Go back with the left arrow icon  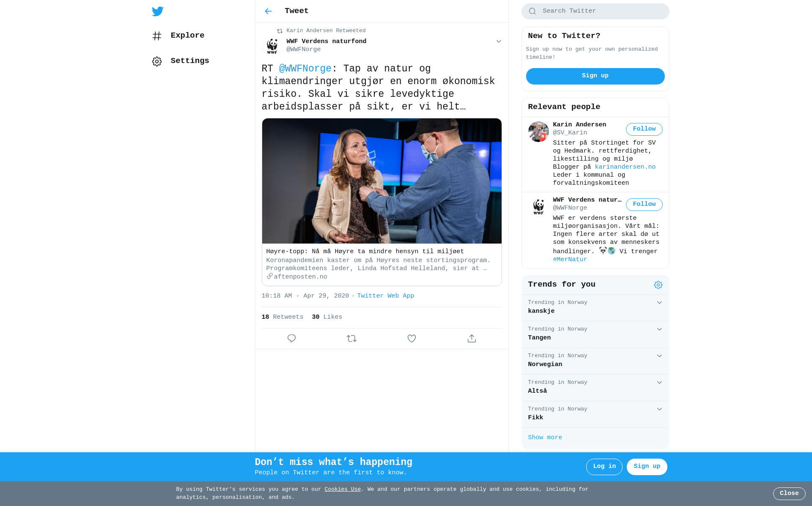pos(268,11)
